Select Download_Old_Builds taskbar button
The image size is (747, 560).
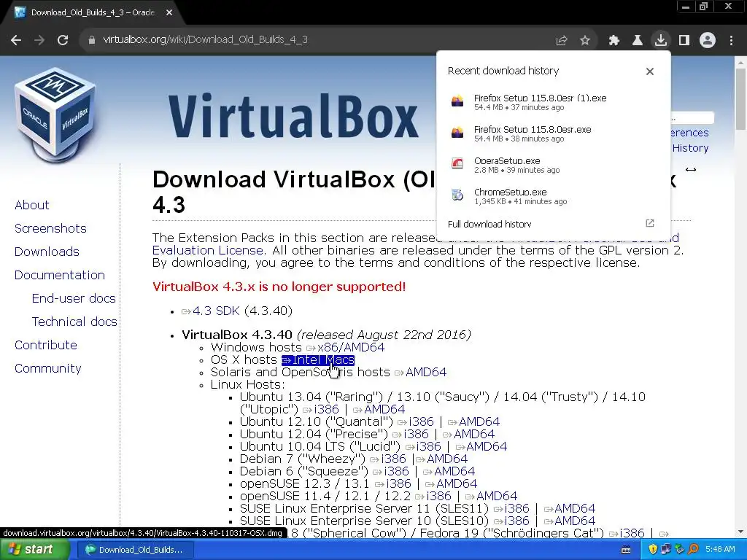[136, 550]
